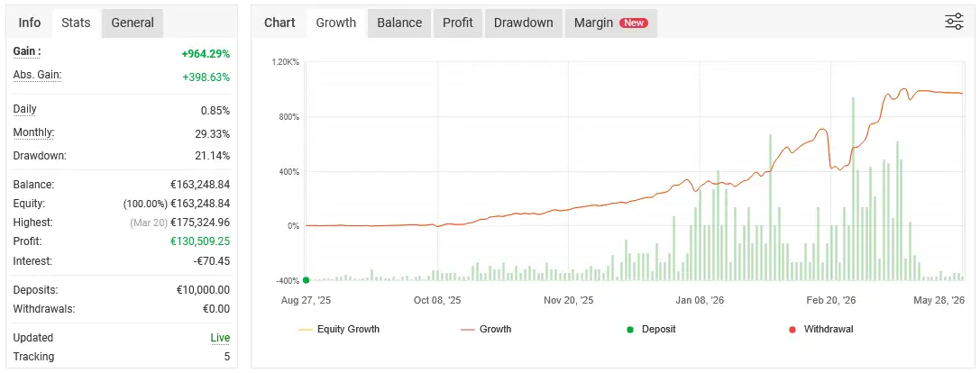
Task: Click the Monthly stat label
Action: (x=33, y=132)
